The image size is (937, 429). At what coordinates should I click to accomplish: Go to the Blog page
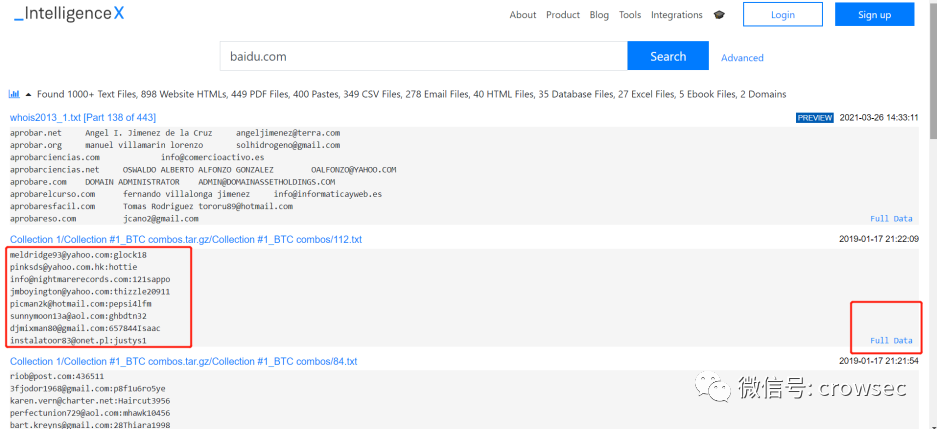(599, 15)
